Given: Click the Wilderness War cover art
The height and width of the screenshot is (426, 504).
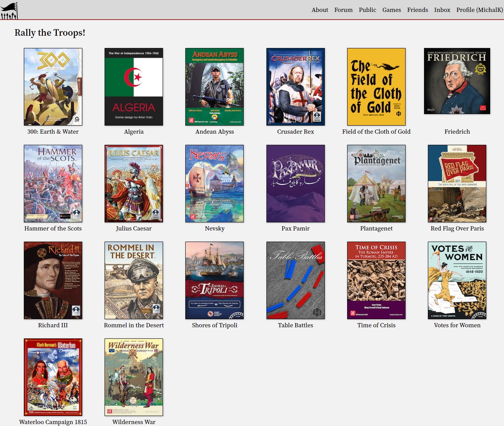Looking at the screenshot, I should click(x=134, y=377).
